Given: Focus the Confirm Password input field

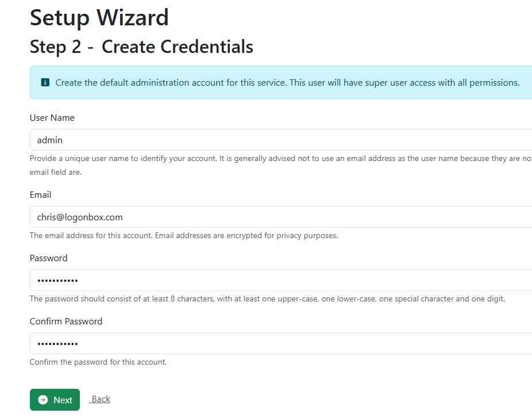Looking at the screenshot, I should 281,343.
